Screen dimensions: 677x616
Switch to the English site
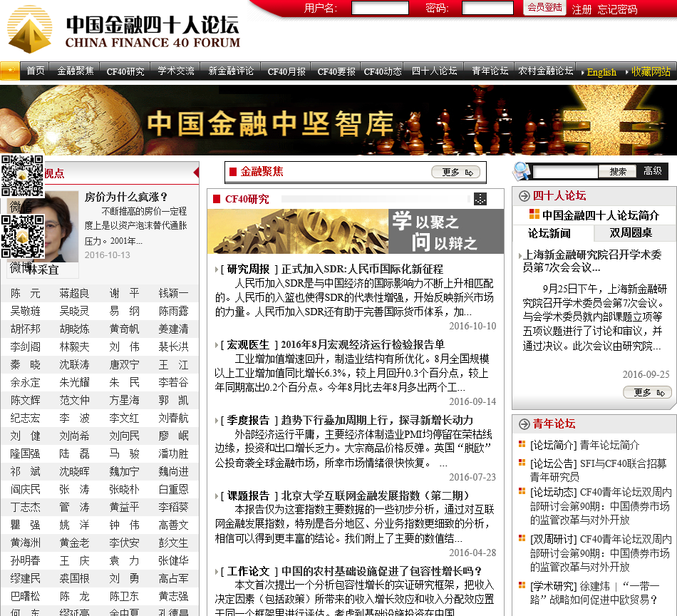coord(601,72)
